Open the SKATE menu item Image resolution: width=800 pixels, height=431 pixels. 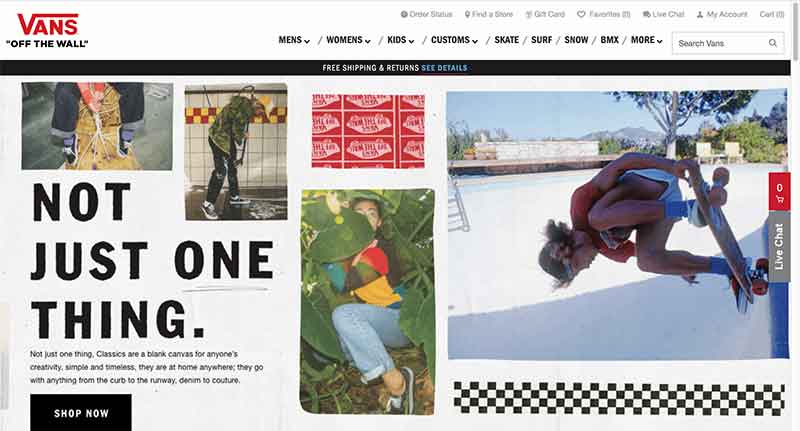click(x=507, y=40)
